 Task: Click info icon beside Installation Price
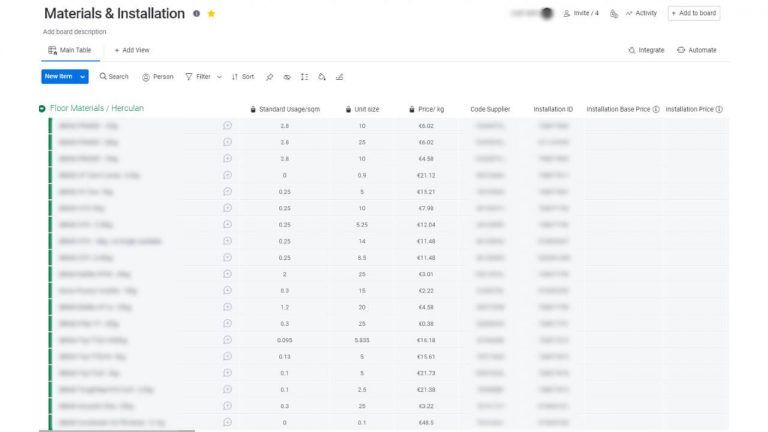(x=719, y=109)
